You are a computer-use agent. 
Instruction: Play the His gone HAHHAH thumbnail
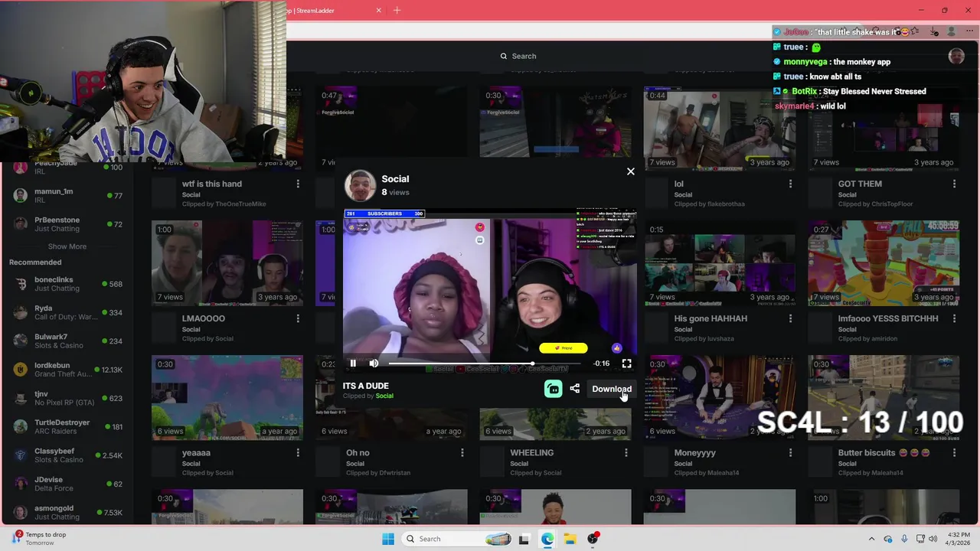click(x=720, y=263)
